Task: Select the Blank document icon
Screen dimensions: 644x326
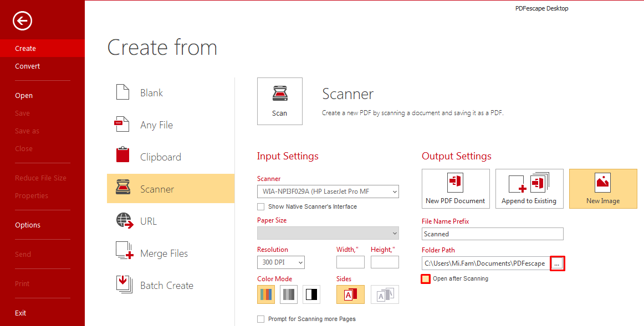Action: tap(123, 92)
